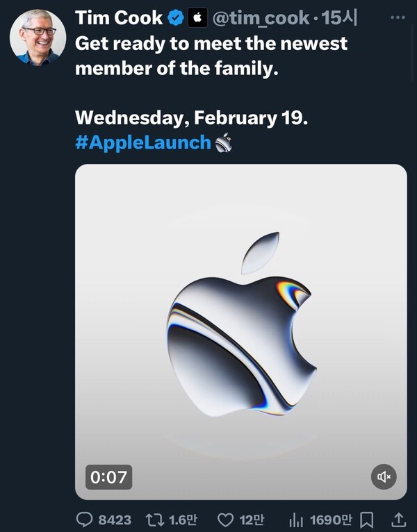Open the #AppleLaunch hashtag
Viewport: 417px width, 532px height.
pyautogui.click(x=142, y=142)
